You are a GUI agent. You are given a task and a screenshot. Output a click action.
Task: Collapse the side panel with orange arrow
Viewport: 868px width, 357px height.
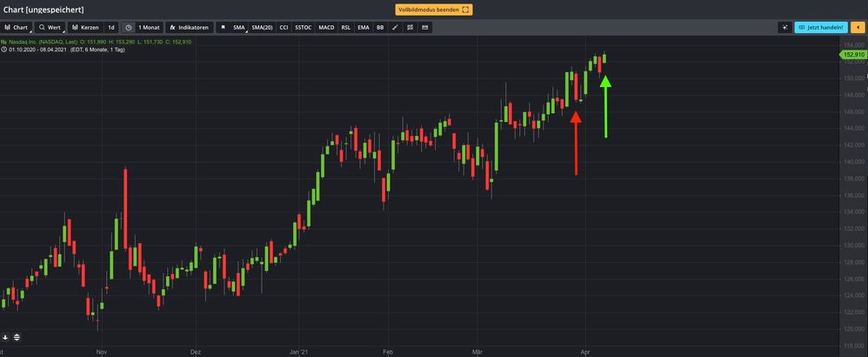coord(857,28)
